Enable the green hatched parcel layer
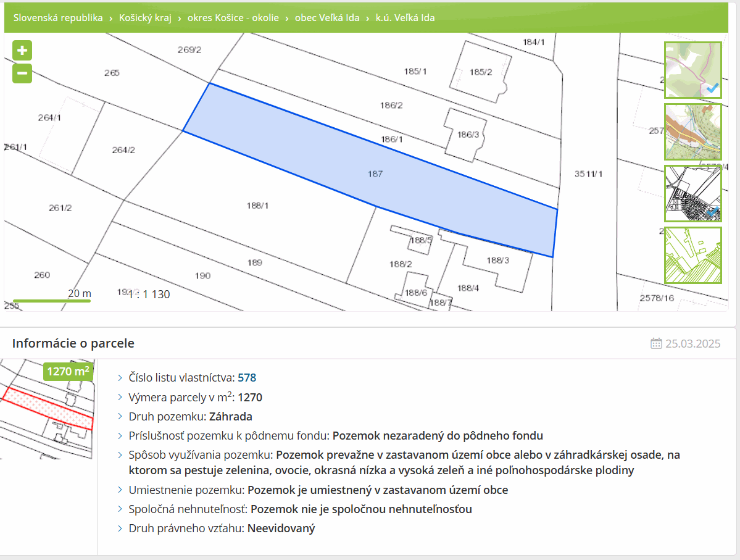 (692, 256)
